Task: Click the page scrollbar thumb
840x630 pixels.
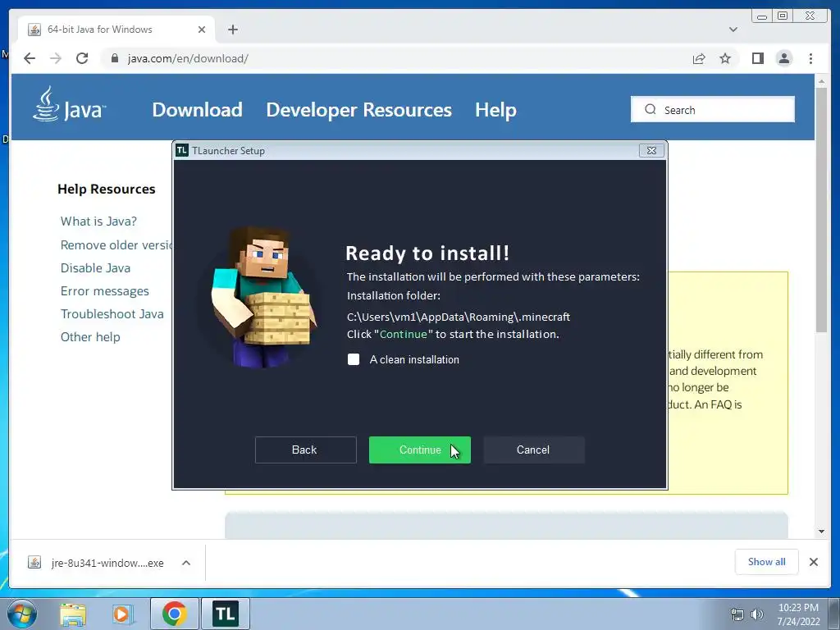Action: (x=821, y=209)
